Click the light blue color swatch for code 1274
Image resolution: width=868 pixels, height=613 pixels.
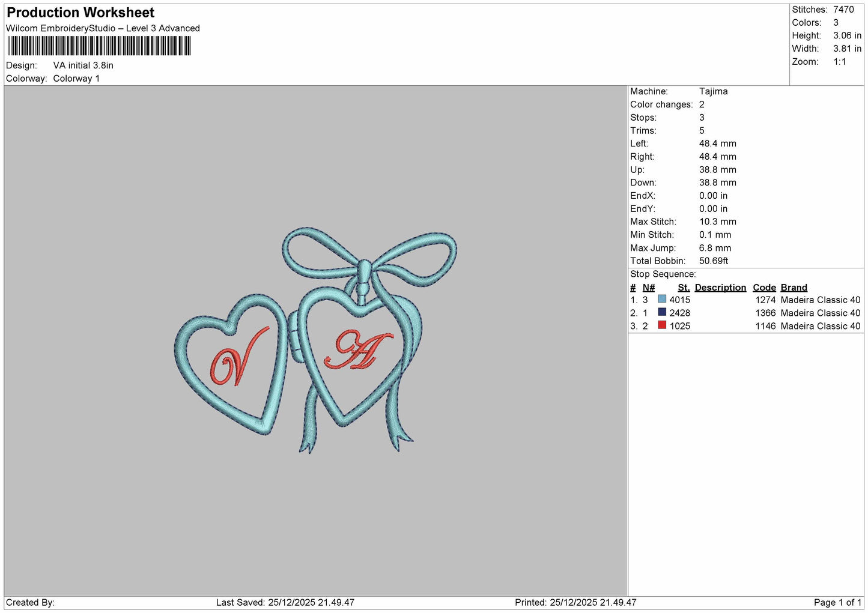[x=662, y=299]
